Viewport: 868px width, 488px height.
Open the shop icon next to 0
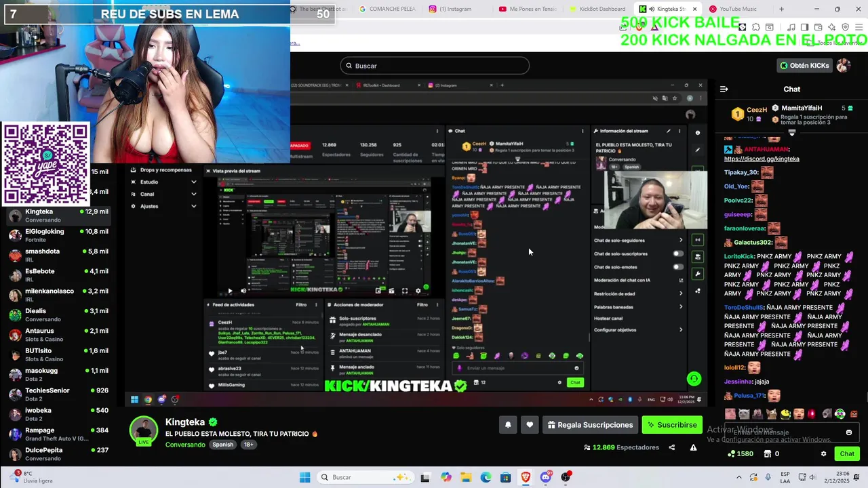(768, 454)
